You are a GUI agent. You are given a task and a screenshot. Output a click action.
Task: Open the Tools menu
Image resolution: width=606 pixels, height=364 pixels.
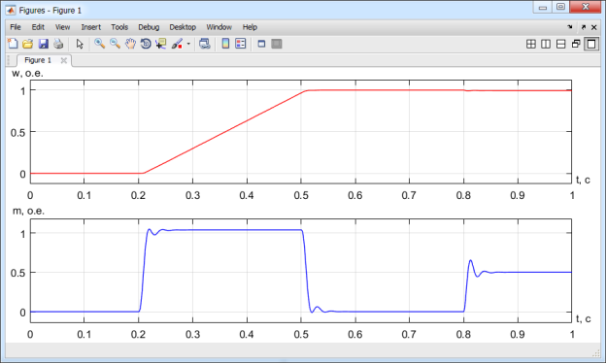point(119,27)
